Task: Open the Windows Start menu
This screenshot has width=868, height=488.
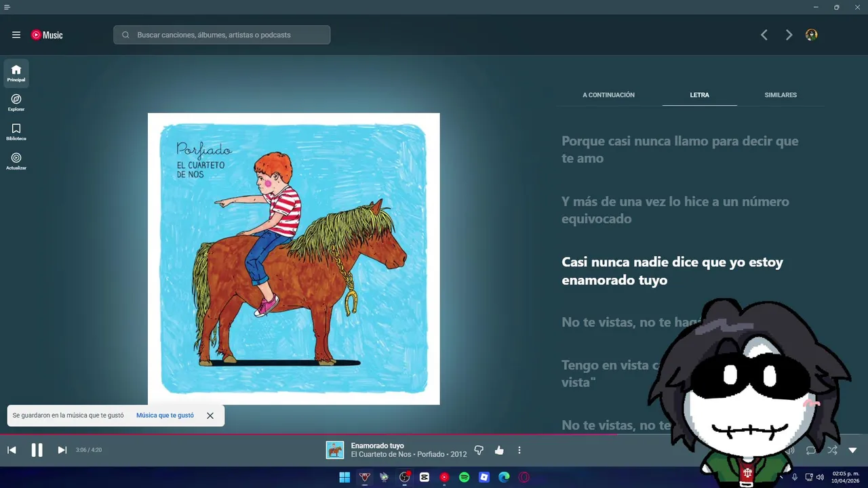Action: point(344,477)
